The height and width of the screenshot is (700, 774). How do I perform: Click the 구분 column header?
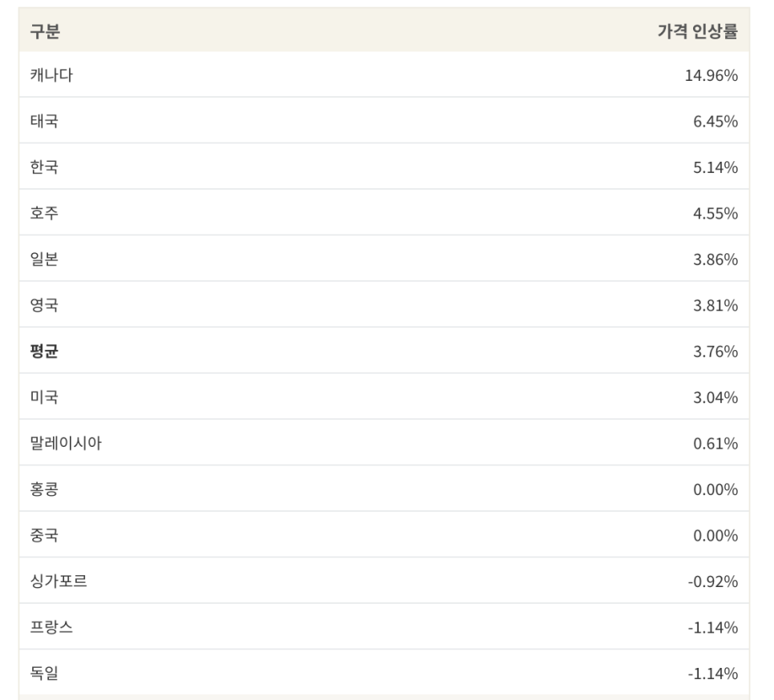tap(45, 31)
